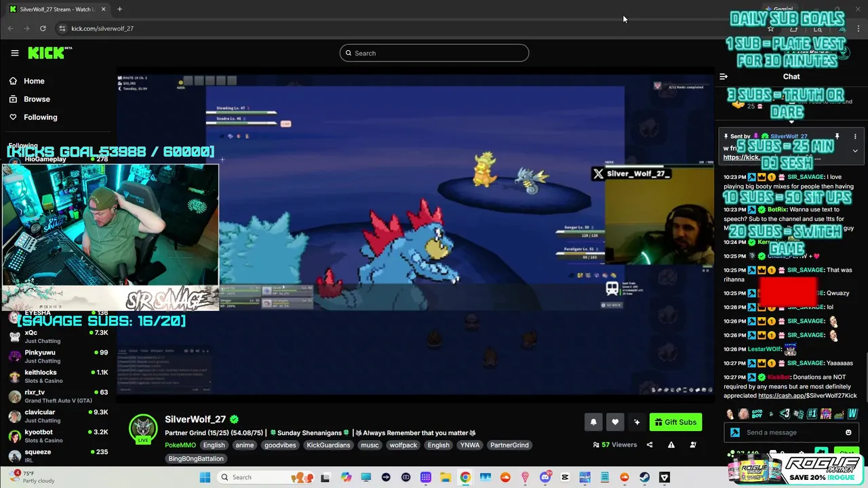Select the SilverWolf_27 Stream tab

pos(57,9)
